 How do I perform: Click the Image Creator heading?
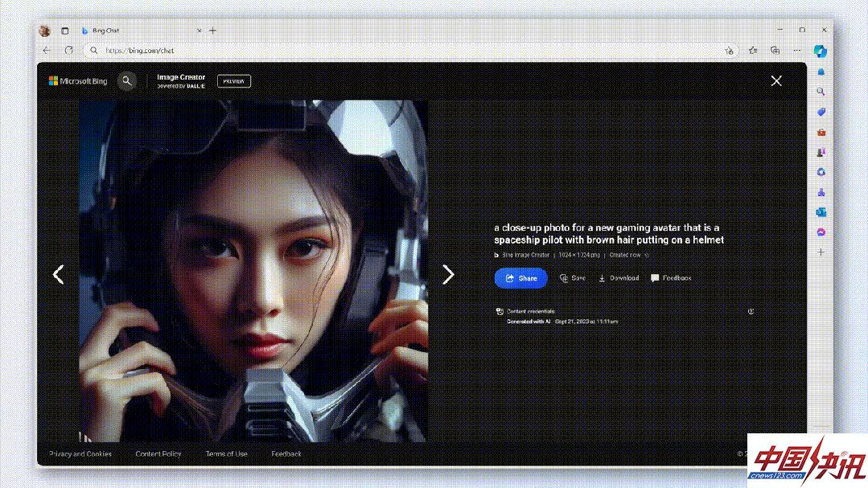(181, 77)
